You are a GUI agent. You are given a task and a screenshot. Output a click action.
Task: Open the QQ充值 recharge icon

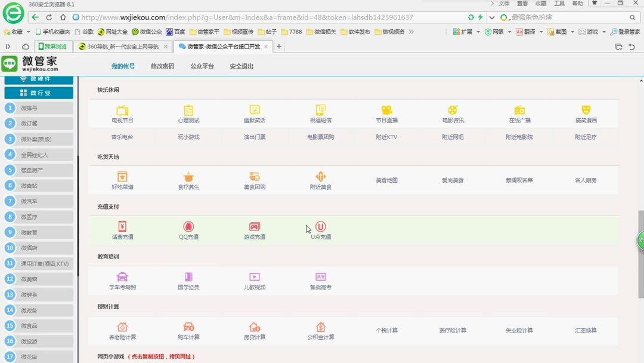click(x=188, y=227)
